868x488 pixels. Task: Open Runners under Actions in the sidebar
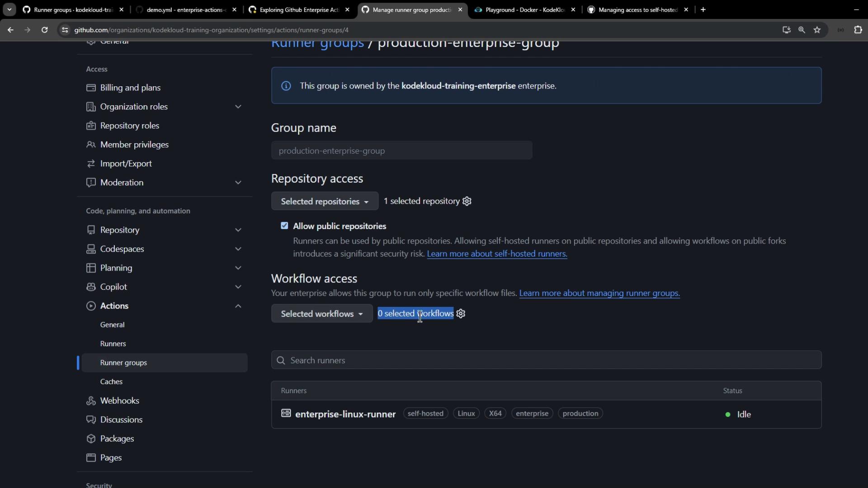(113, 344)
